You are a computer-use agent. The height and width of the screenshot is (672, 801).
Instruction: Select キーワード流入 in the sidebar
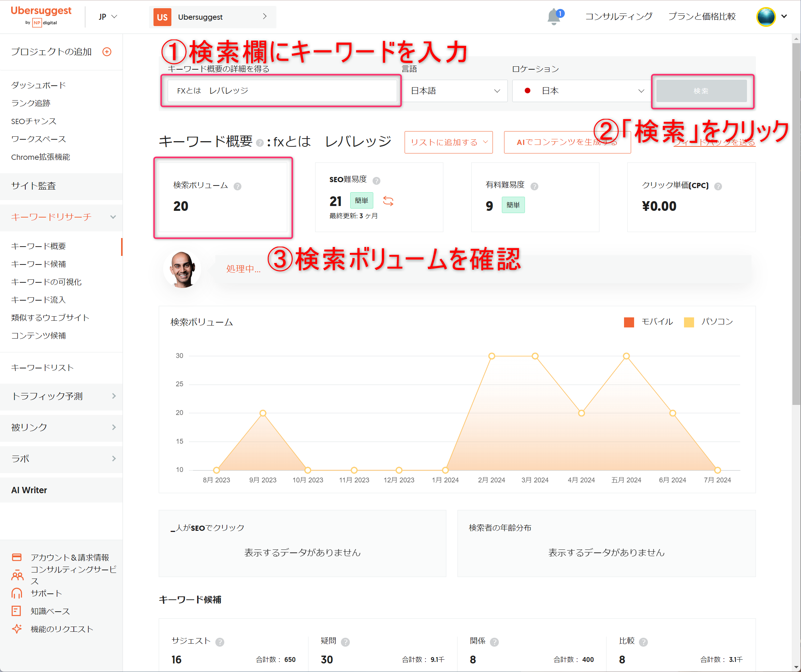(x=38, y=300)
